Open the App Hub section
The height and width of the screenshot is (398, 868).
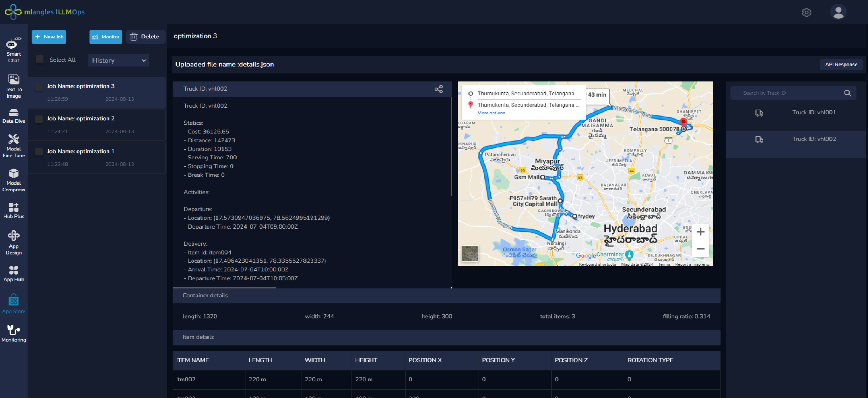pyautogui.click(x=14, y=273)
